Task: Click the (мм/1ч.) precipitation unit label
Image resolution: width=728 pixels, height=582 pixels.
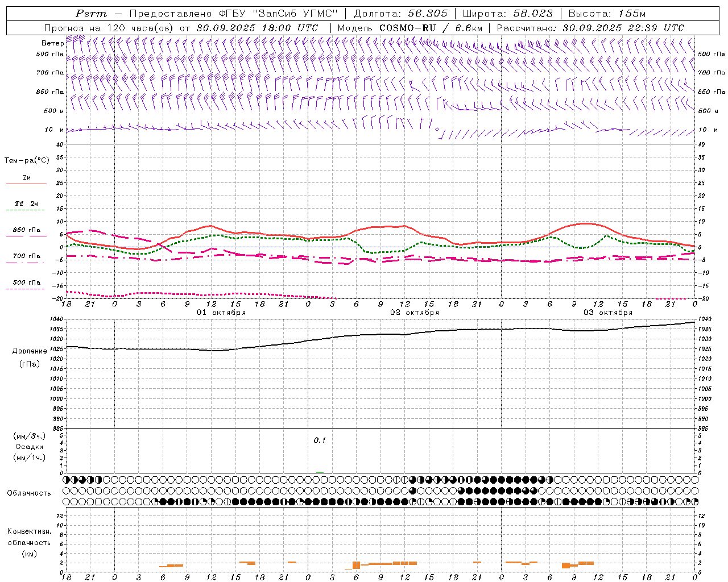Action: pos(30,458)
